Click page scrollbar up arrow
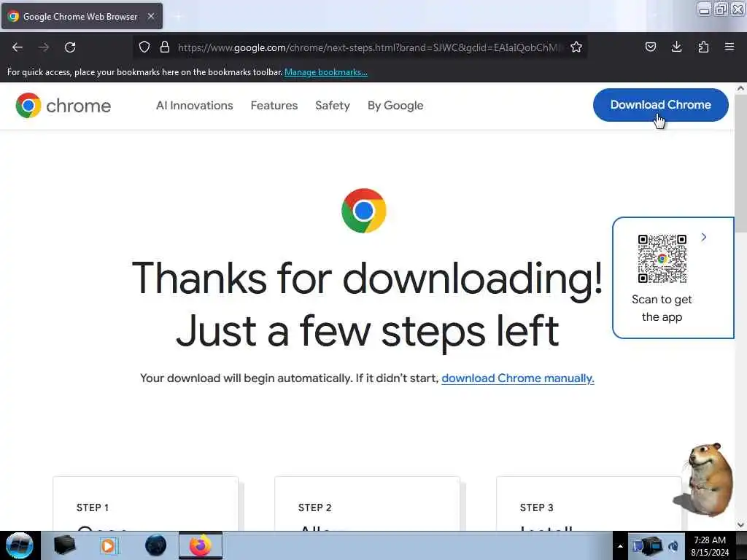This screenshot has width=747, height=560. pos(740,88)
